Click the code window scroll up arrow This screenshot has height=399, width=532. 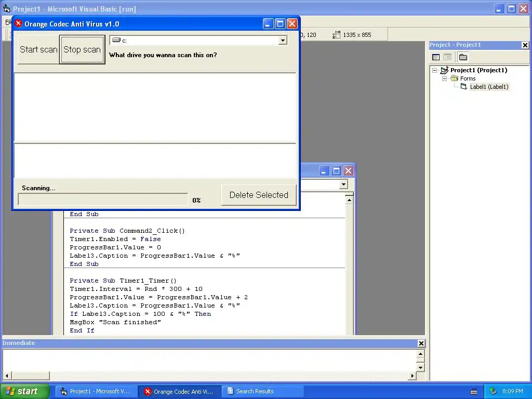pos(349,200)
